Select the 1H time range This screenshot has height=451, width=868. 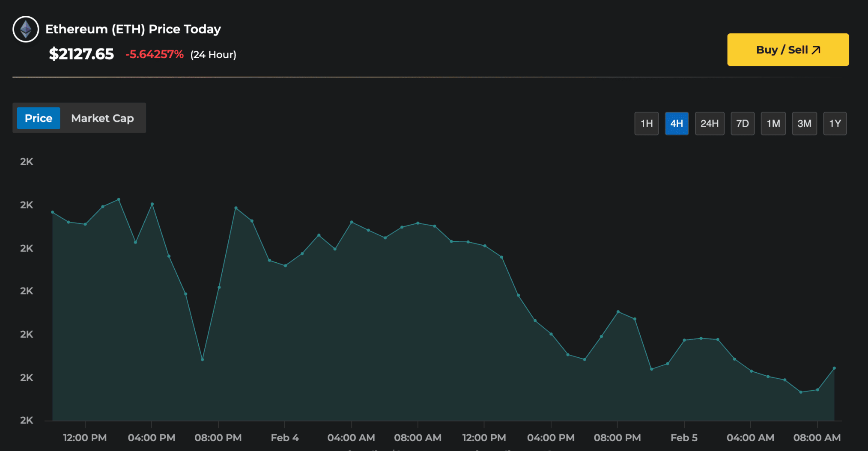coord(646,124)
